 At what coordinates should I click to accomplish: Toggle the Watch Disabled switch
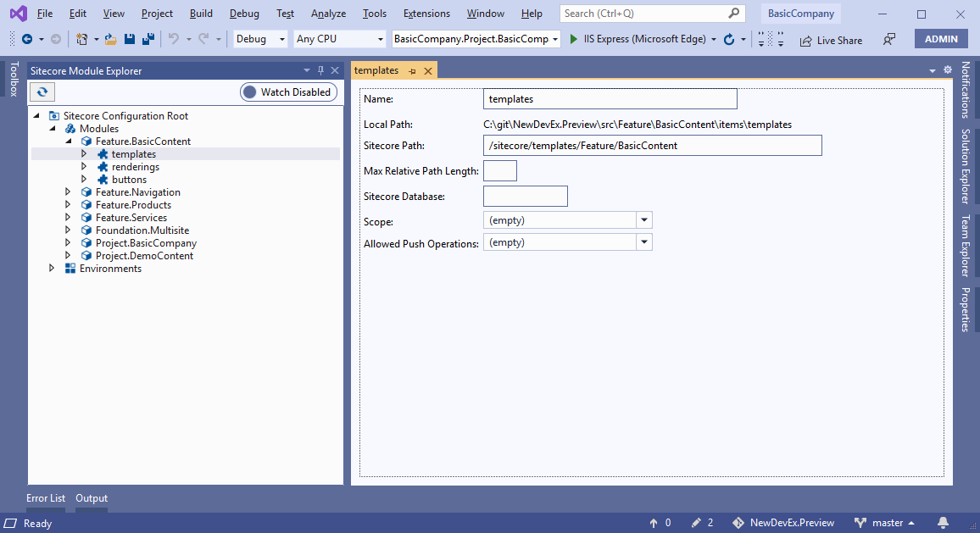(289, 92)
